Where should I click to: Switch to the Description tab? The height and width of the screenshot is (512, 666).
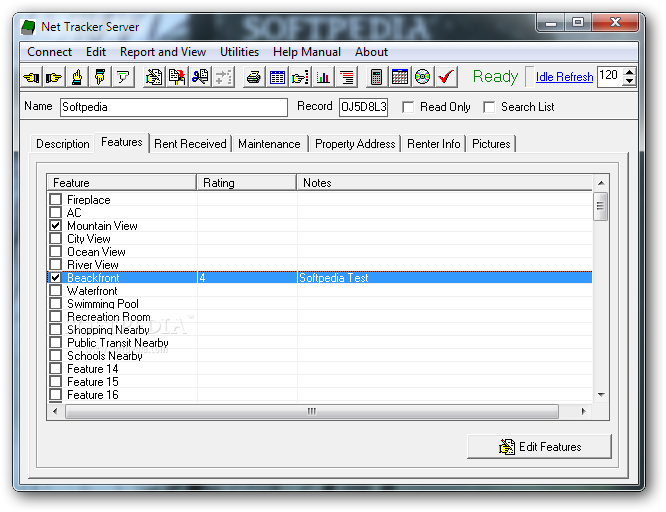point(62,144)
